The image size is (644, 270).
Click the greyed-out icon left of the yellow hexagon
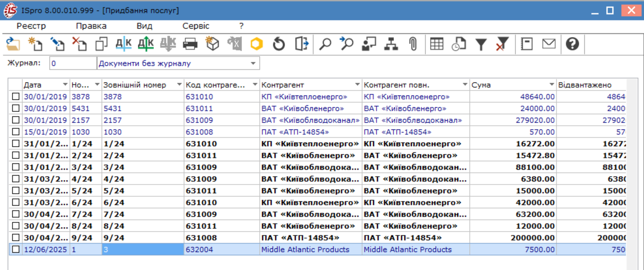pyautogui.click(x=234, y=44)
